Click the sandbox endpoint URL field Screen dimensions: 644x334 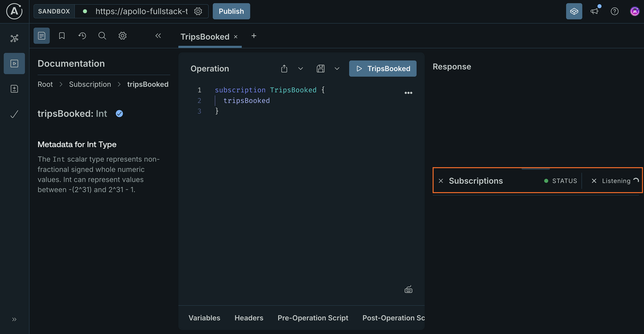141,11
